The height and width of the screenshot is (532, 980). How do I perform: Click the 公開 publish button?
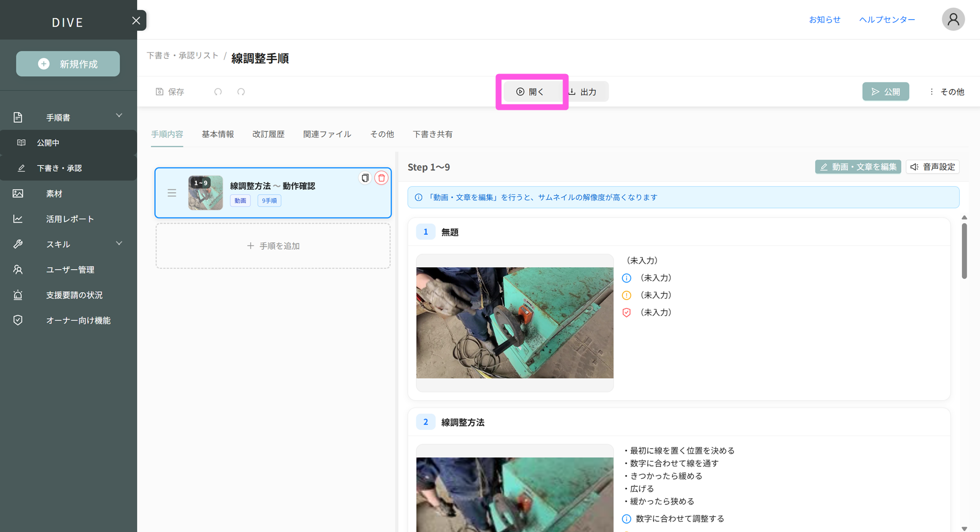[x=885, y=92]
